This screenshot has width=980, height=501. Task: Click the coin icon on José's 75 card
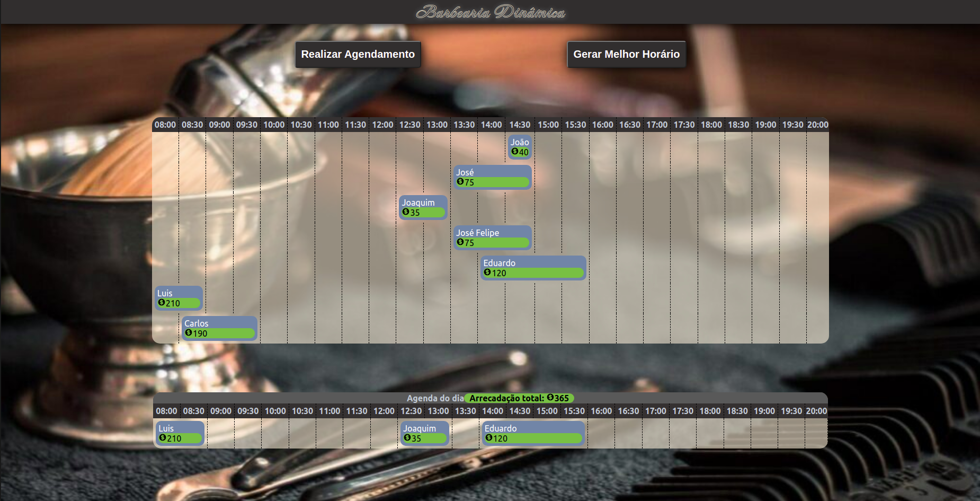click(460, 182)
